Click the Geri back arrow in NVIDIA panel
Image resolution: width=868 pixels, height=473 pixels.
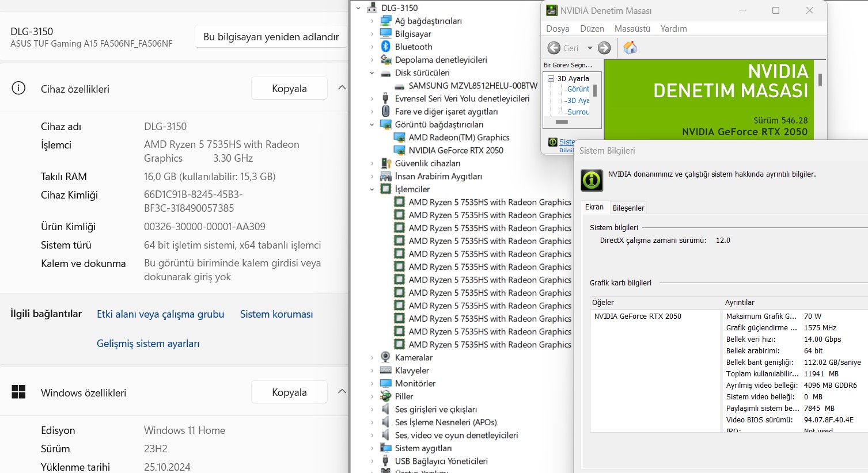pyautogui.click(x=554, y=48)
